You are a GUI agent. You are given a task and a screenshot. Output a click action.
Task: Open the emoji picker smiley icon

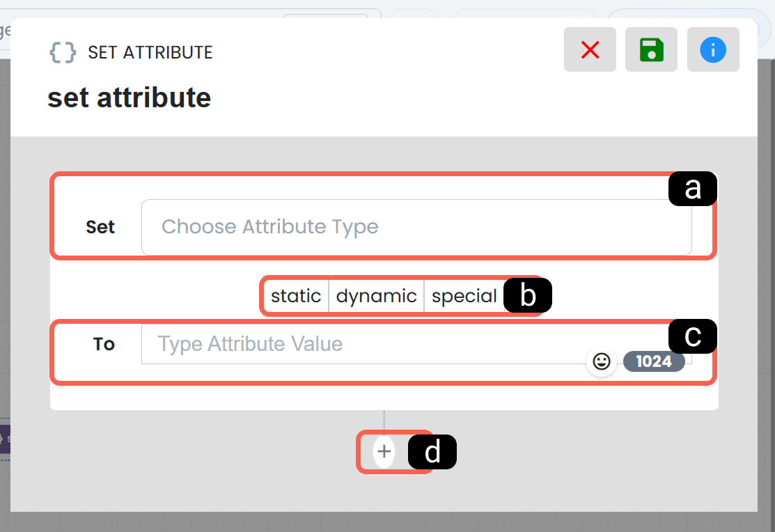[601, 361]
